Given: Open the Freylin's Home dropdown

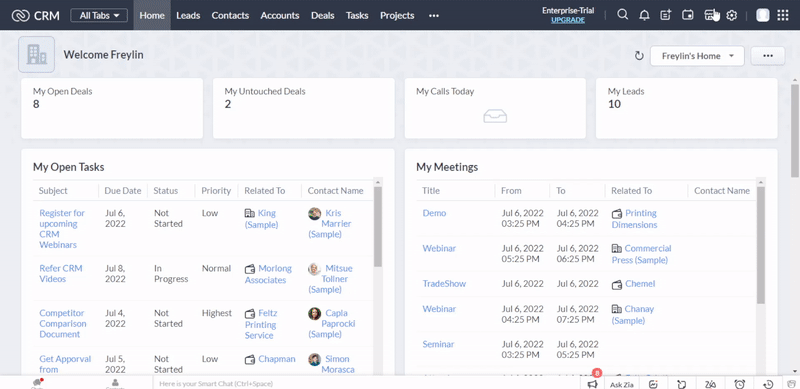Looking at the screenshot, I should [697, 56].
